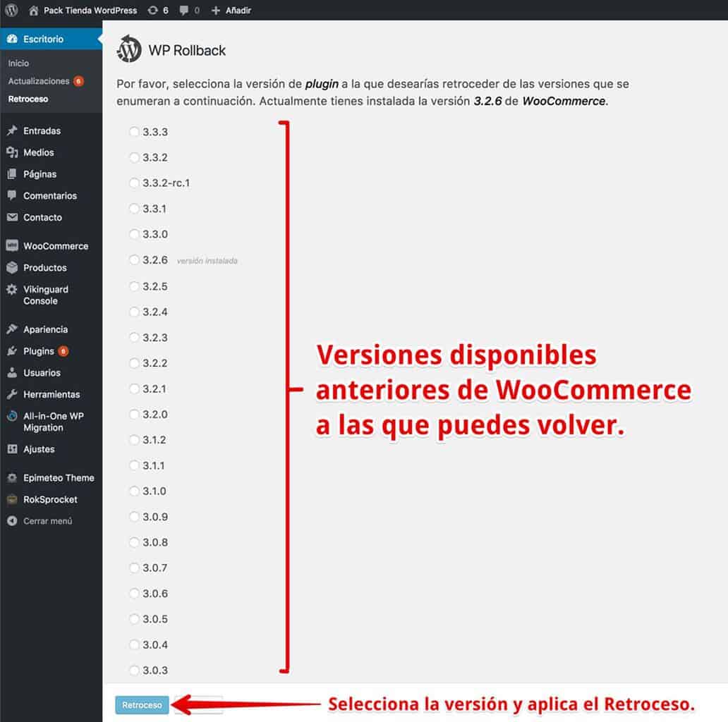
Task: Click the Escritorio dashboard icon
Action: (x=12, y=39)
